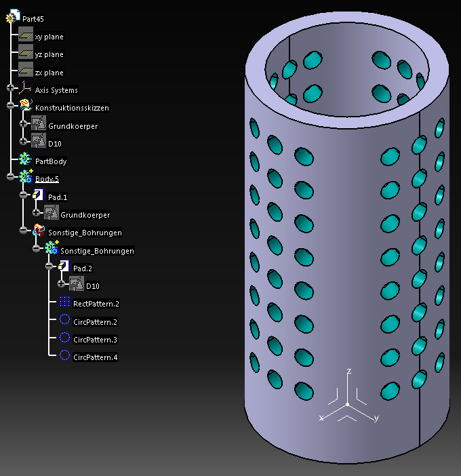This screenshot has height=476, width=461.
Task: Select D10 sketch icon under Konstruktionsskizzen
Action: (39, 140)
